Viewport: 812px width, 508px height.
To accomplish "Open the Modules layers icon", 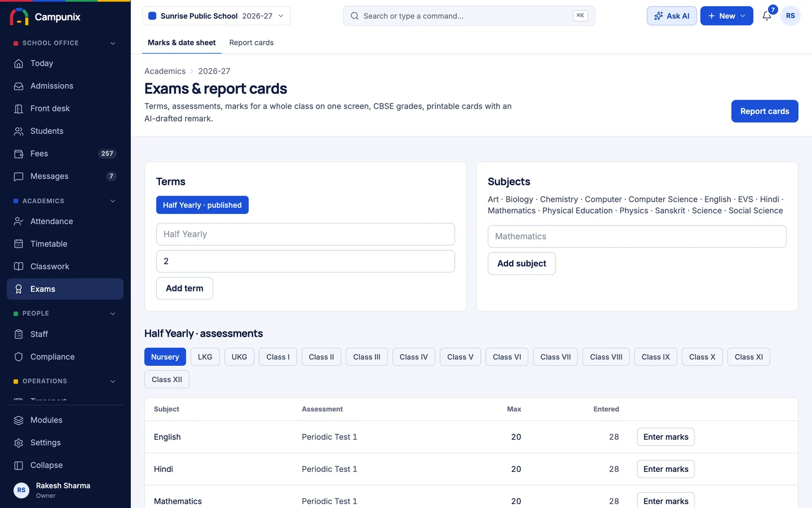I will pos(19,420).
